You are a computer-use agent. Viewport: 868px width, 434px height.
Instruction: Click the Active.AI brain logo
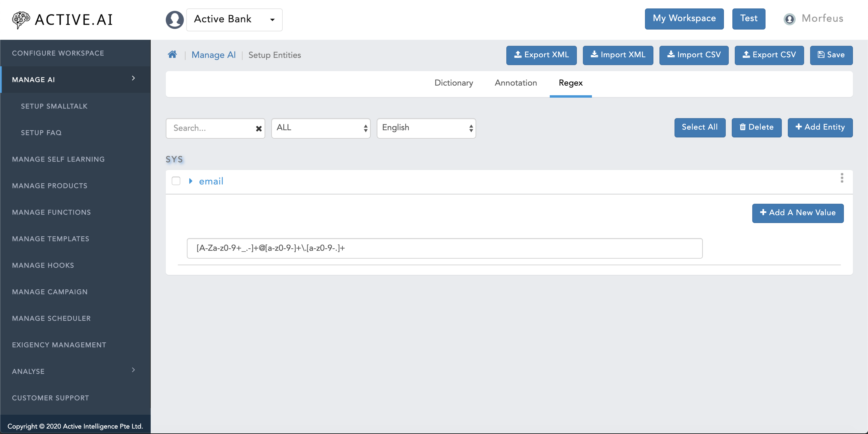click(21, 20)
